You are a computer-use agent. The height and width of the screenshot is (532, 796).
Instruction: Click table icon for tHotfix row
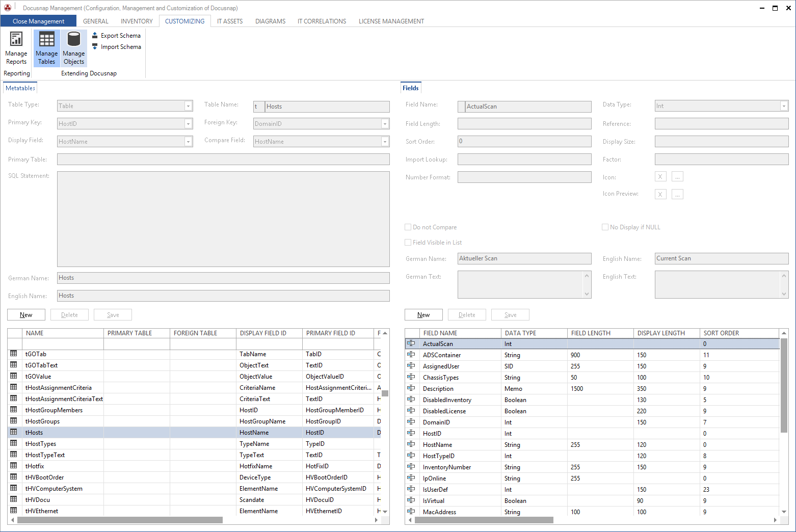point(14,466)
